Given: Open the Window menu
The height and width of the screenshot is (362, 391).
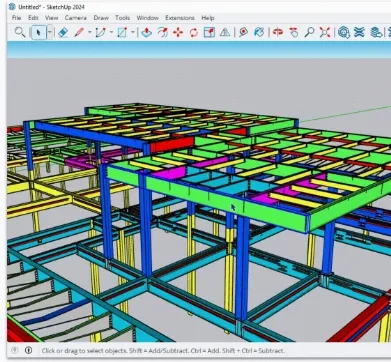Looking at the screenshot, I should point(147,18).
